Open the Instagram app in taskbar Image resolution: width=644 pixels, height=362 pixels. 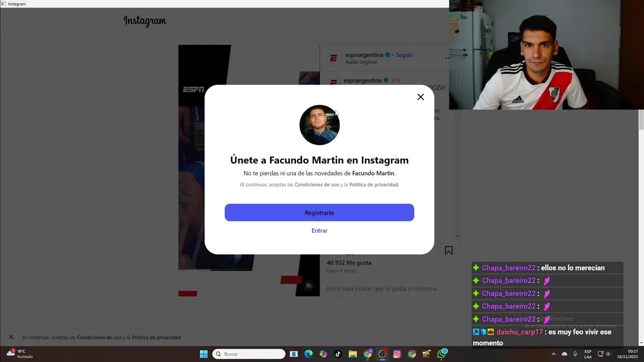[397, 354]
